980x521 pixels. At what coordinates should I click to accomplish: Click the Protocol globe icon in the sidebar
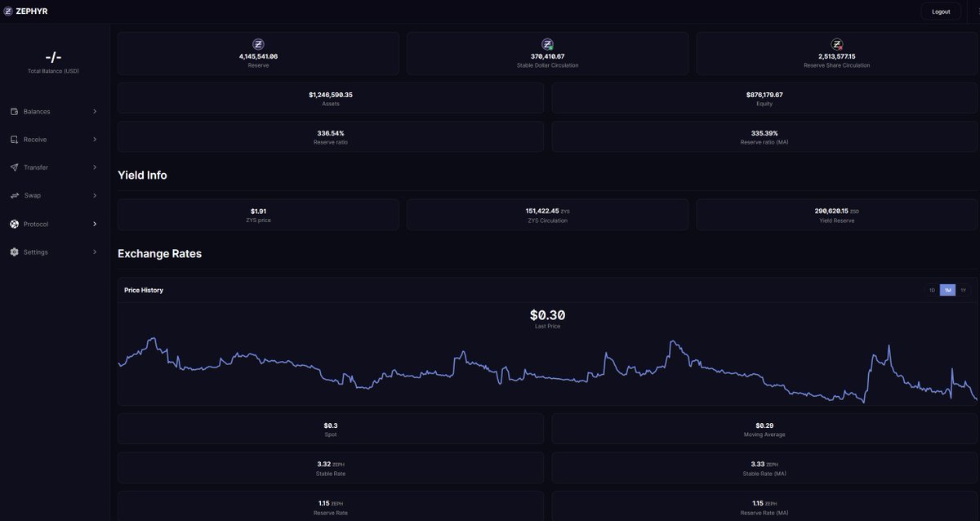point(15,224)
